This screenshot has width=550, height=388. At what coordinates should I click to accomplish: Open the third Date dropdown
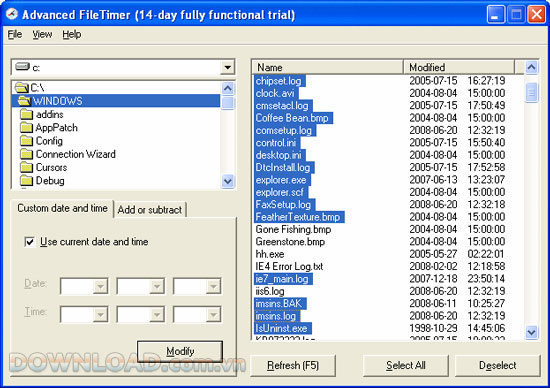pyautogui.click(x=213, y=287)
